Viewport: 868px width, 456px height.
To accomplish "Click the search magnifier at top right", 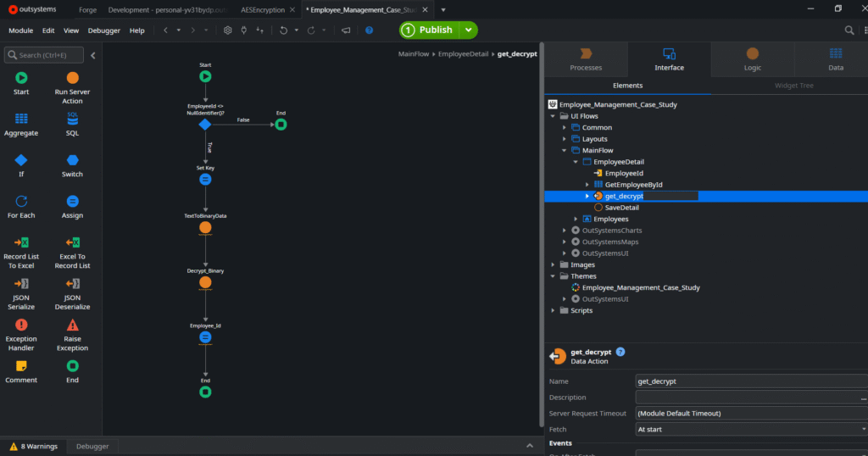I will point(849,31).
